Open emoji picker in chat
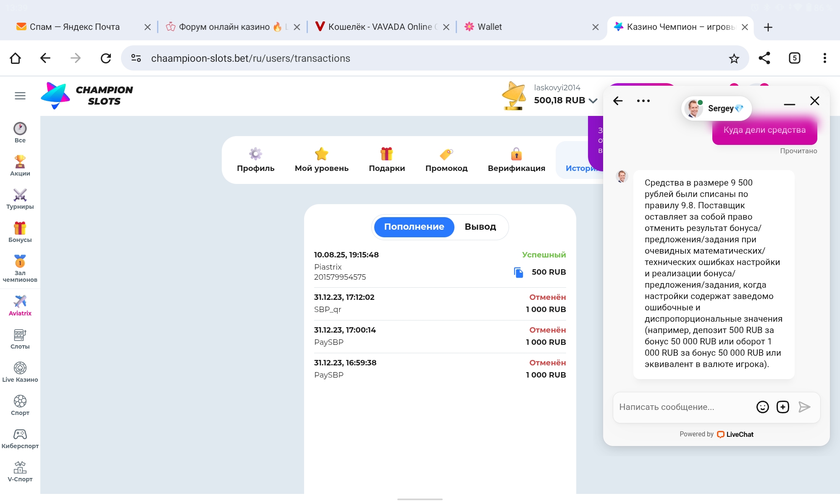The width and height of the screenshot is (840, 504). 762,407
